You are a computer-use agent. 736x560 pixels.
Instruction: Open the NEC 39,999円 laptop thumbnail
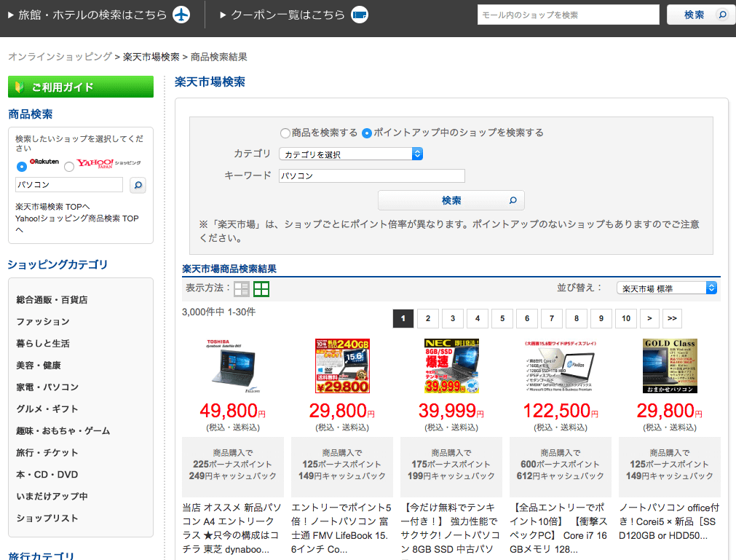point(451,366)
